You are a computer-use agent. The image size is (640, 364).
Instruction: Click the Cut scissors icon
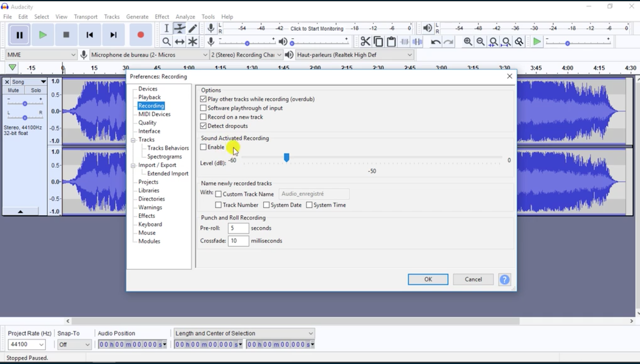pos(365,42)
